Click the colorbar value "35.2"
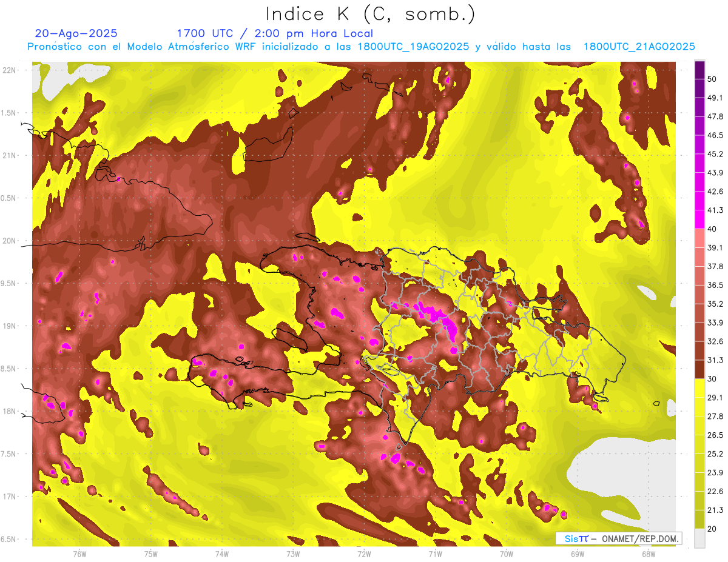Screen dimensions: 728x562 click(x=715, y=304)
